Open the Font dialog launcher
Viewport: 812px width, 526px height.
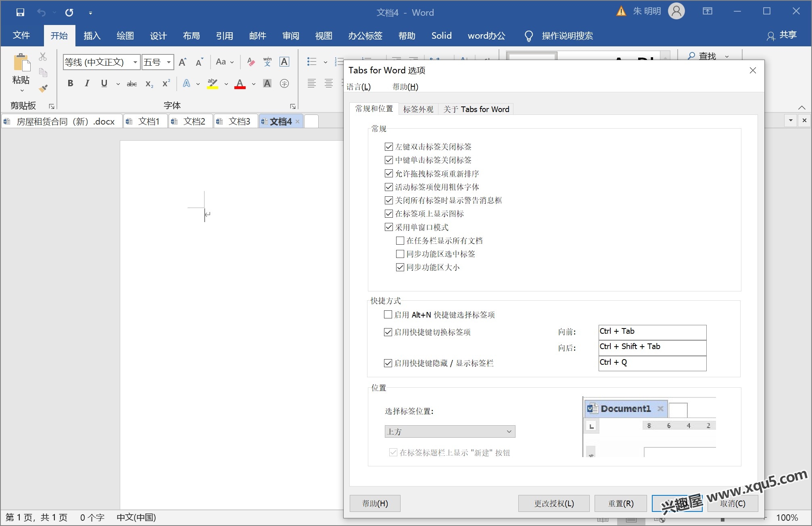click(x=293, y=106)
